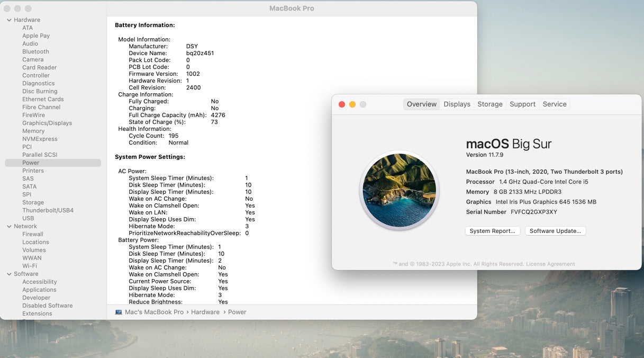Click the laptop icon in path bar
The width and height of the screenshot is (644, 358).
(x=119, y=312)
